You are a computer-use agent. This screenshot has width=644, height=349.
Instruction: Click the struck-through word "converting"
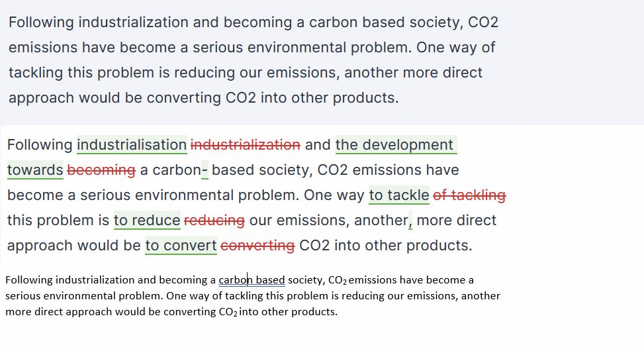click(257, 246)
